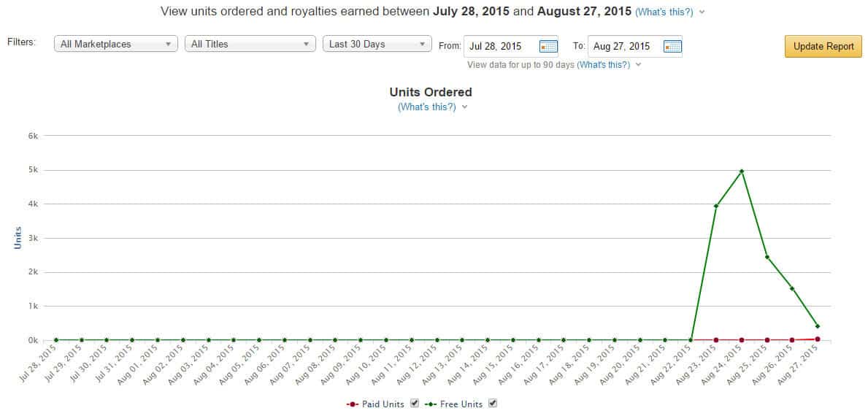This screenshot has width=868, height=416.
Task: Focus the To date field Aug 27, 2015
Action: coord(625,47)
